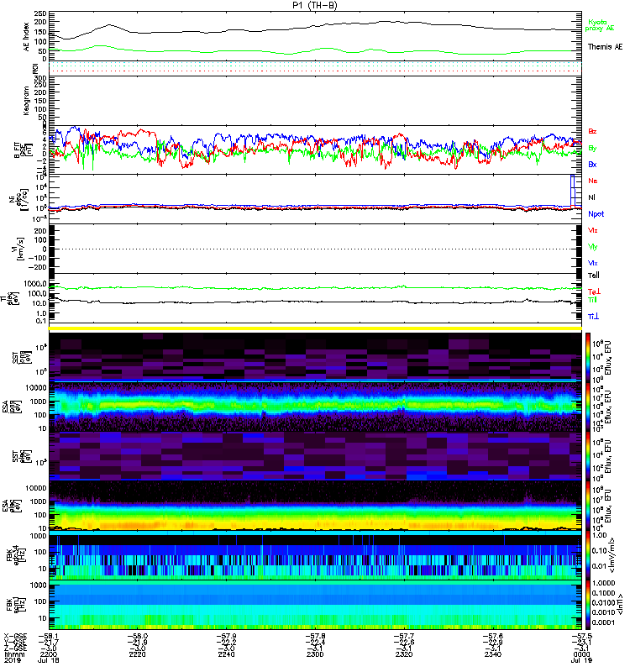Screen dimensions: 630x672
Task: Select the ROI panel label
Action: tap(35, 69)
